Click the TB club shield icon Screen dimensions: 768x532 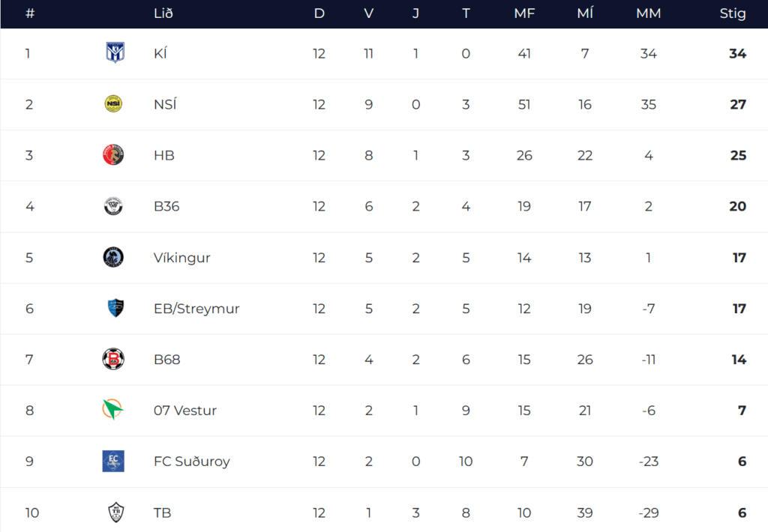pos(114,513)
